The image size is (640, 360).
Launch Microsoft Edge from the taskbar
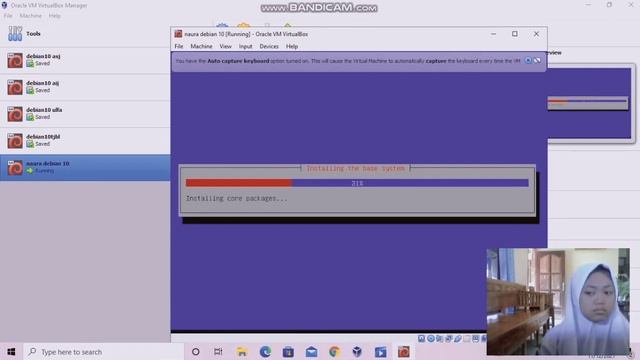265,352
